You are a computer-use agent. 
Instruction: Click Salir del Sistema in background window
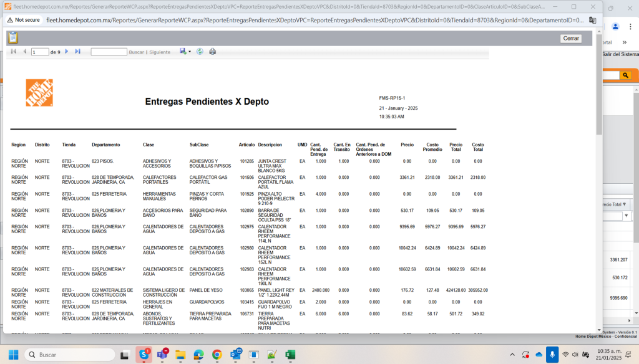coord(620,54)
